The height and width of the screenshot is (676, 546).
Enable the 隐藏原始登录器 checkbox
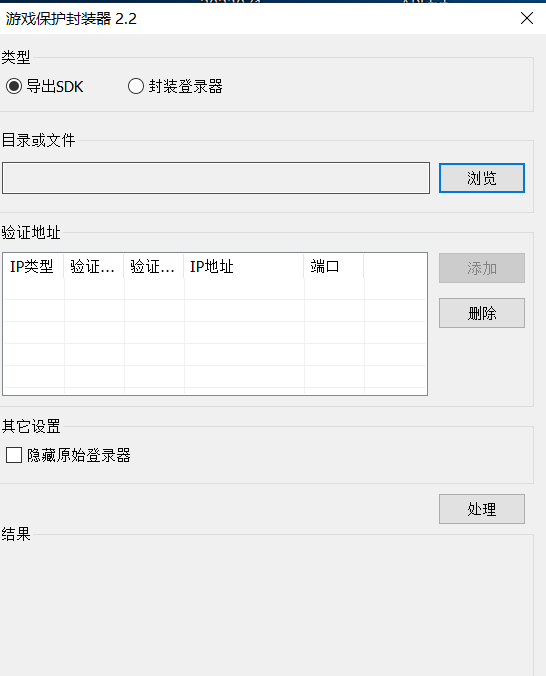click(14, 455)
